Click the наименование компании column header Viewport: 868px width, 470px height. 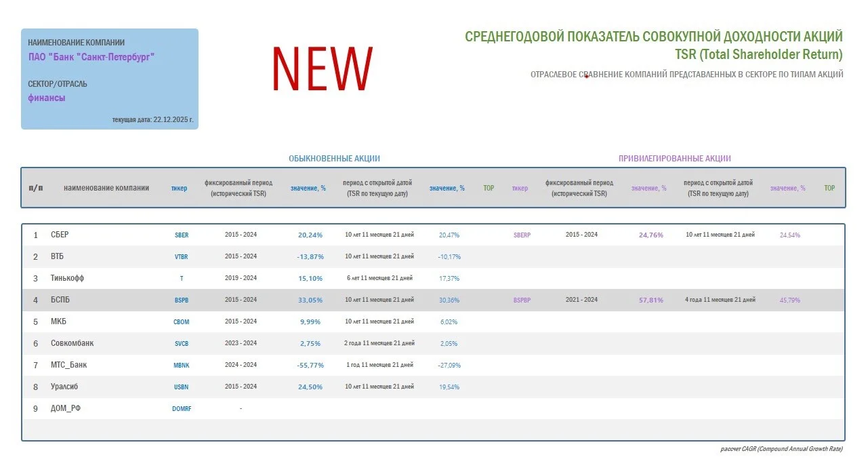point(106,188)
